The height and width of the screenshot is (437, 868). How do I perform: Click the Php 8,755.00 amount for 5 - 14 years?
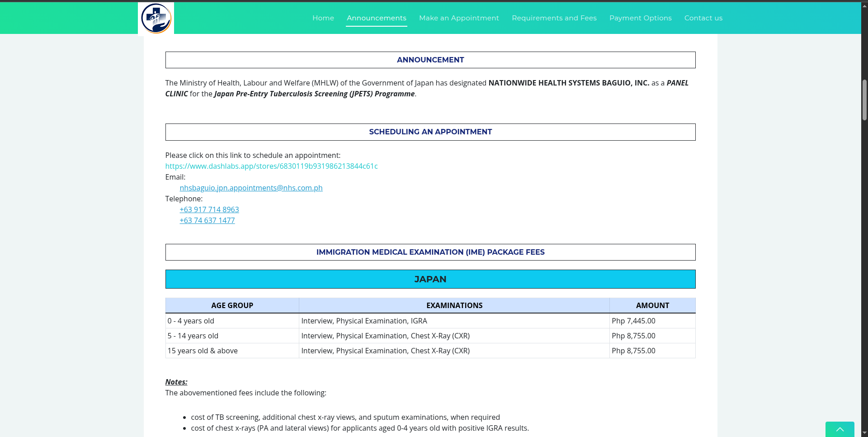(x=652, y=336)
